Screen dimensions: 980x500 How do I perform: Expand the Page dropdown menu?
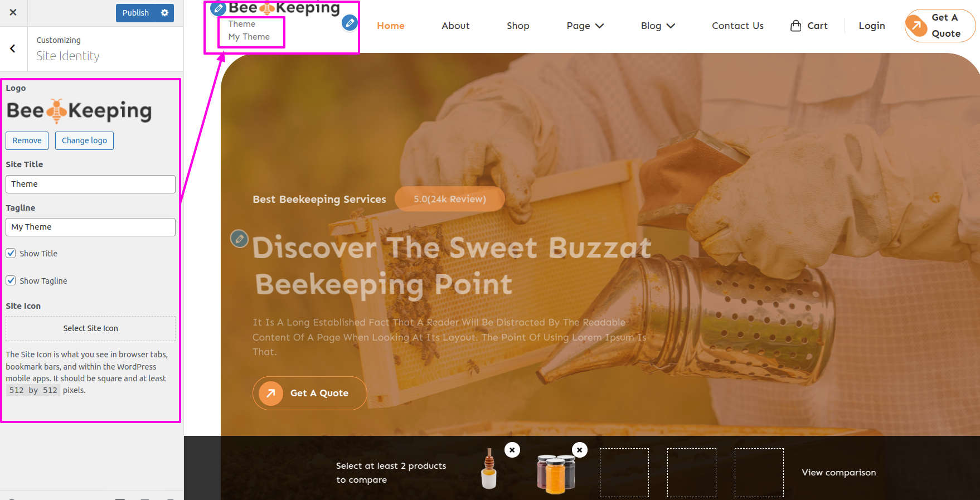(x=585, y=26)
